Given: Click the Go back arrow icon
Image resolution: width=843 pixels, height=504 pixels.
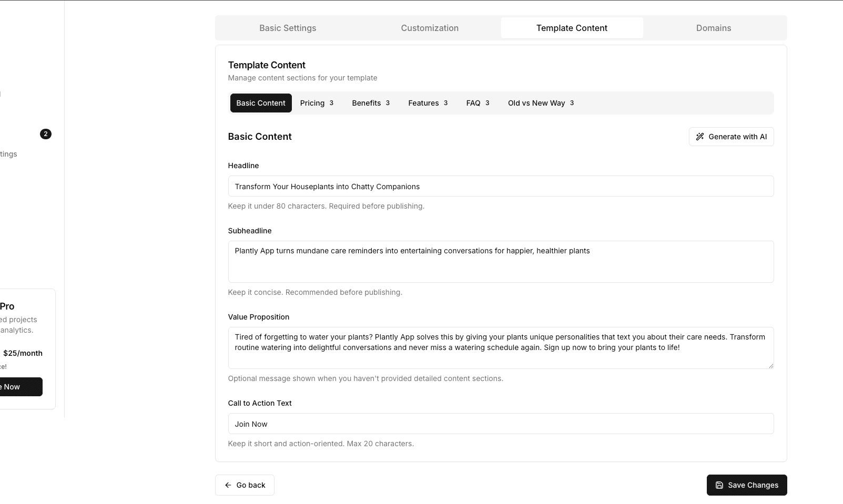Looking at the screenshot, I should pos(228,485).
